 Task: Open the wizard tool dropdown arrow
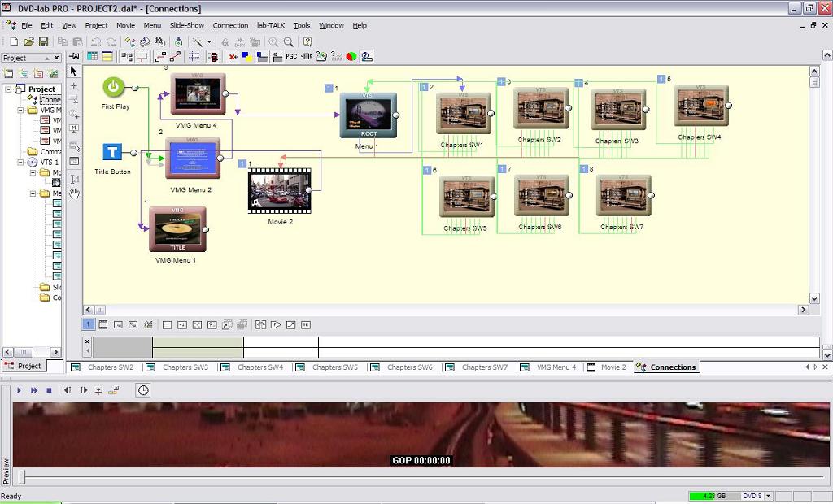(209, 41)
